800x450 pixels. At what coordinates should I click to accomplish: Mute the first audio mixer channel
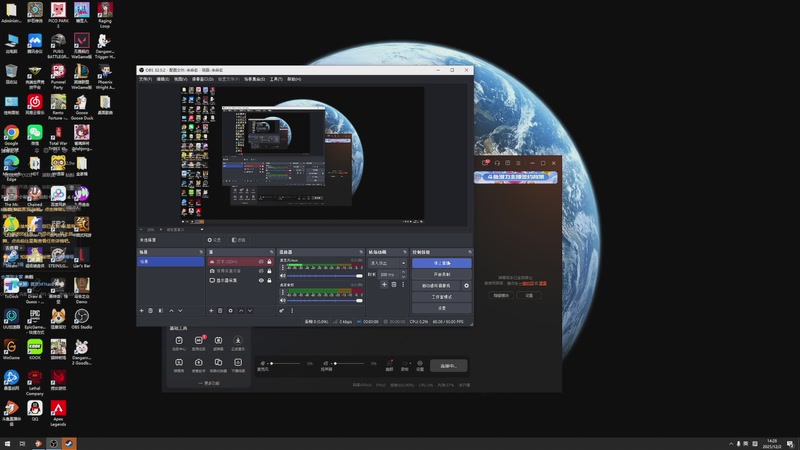pyautogui.click(x=283, y=276)
